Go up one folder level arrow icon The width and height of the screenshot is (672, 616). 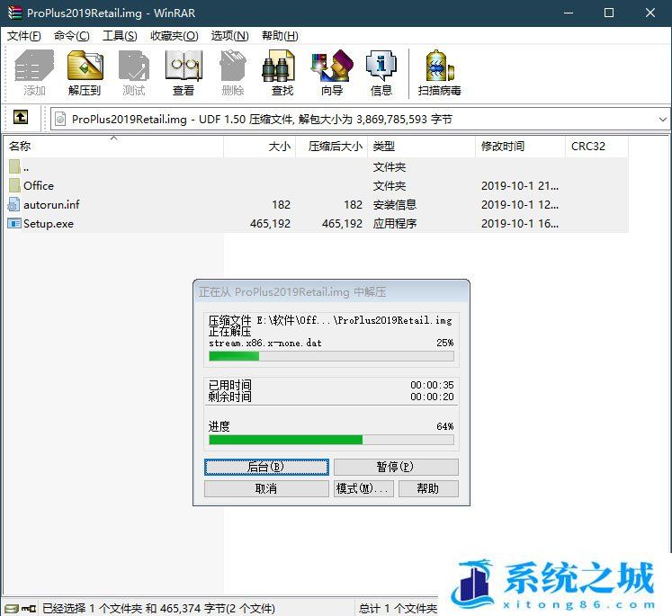click(x=21, y=117)
